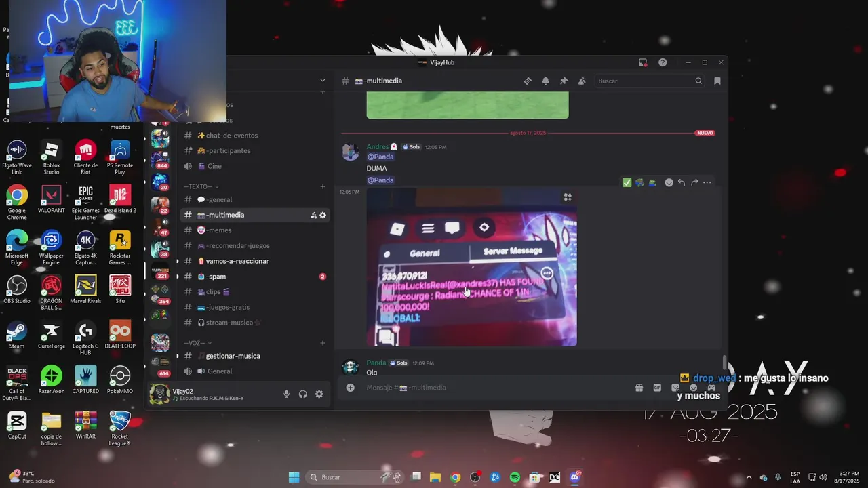Click the bookmark icon beside search
Viewport: 868px width, 488px height.
(717, 81)
